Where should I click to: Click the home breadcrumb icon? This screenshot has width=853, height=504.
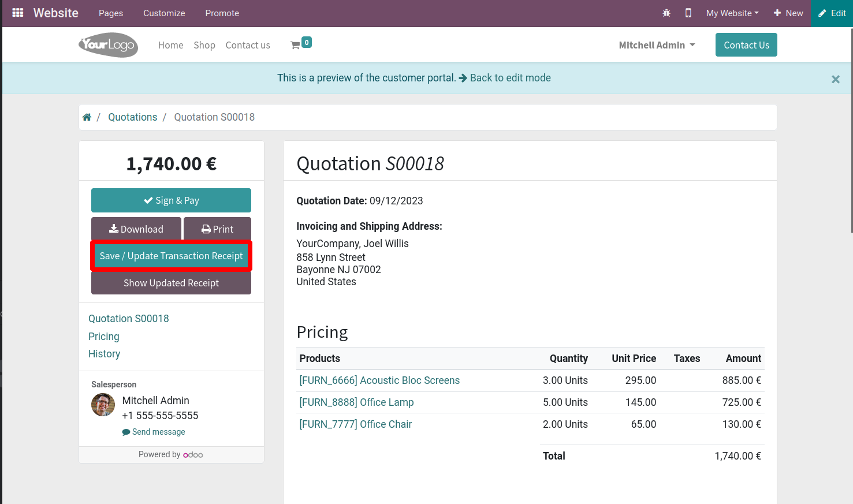(87, 117)
